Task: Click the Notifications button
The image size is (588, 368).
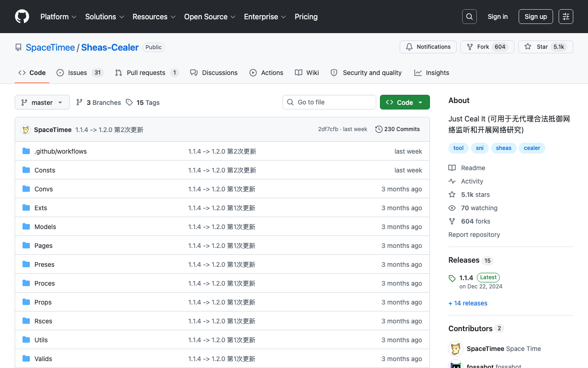Action: tap(428, 47)
